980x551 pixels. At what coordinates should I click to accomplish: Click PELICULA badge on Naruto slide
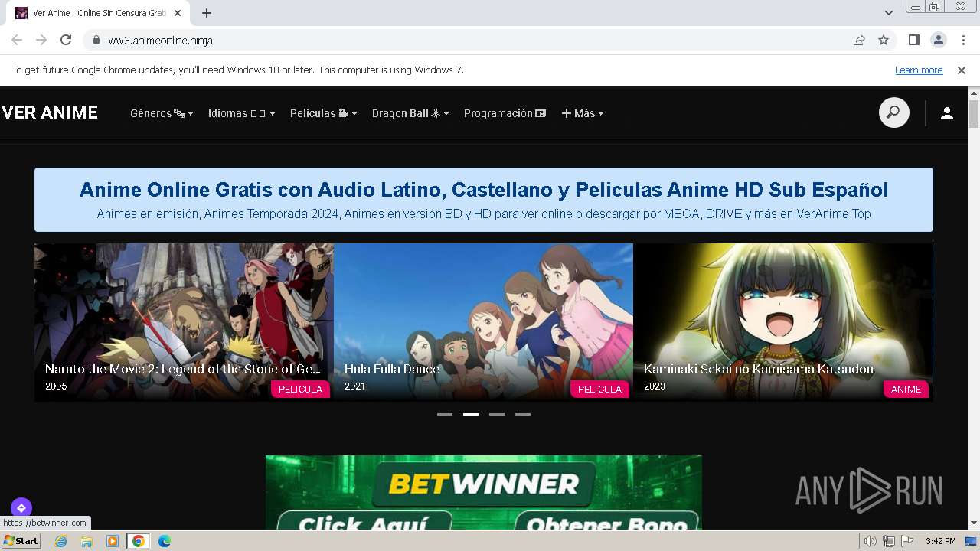point(300,389)
